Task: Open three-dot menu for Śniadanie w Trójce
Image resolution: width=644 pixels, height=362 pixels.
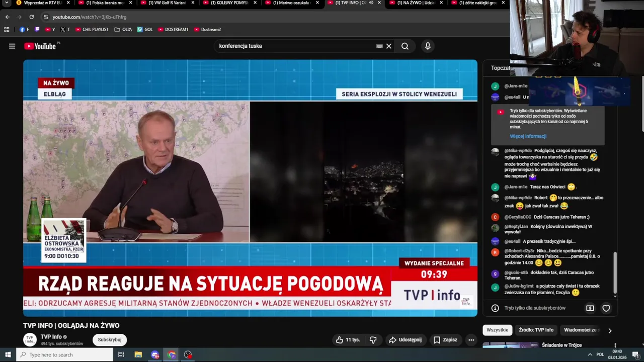Action: click(615, 345)
